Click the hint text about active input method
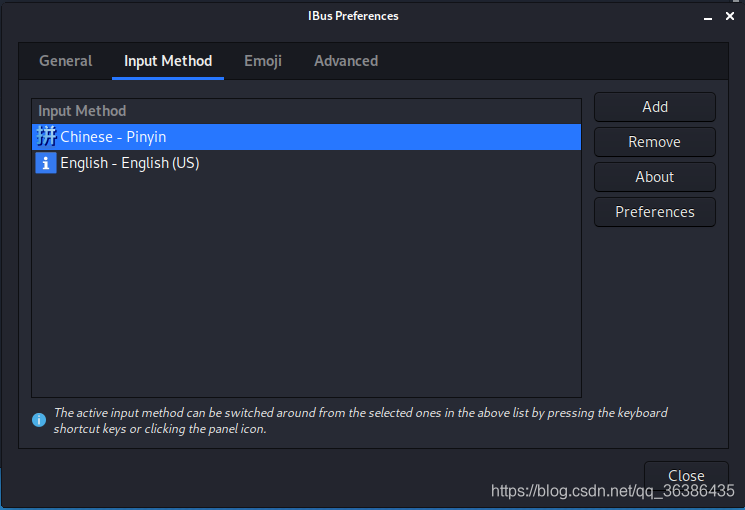Image resolution: width=745 pixels, height=510 pixels. [x=360, y=421]
